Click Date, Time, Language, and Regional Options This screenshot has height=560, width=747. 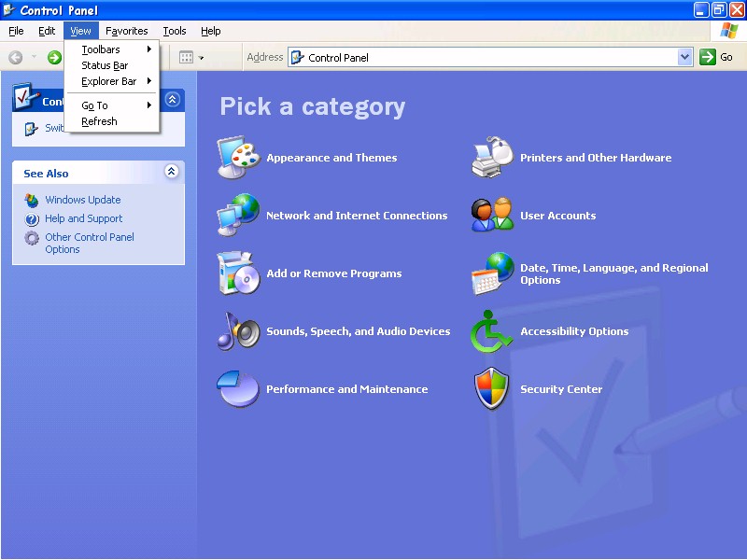pyautogui.click(x=614, y=273)
